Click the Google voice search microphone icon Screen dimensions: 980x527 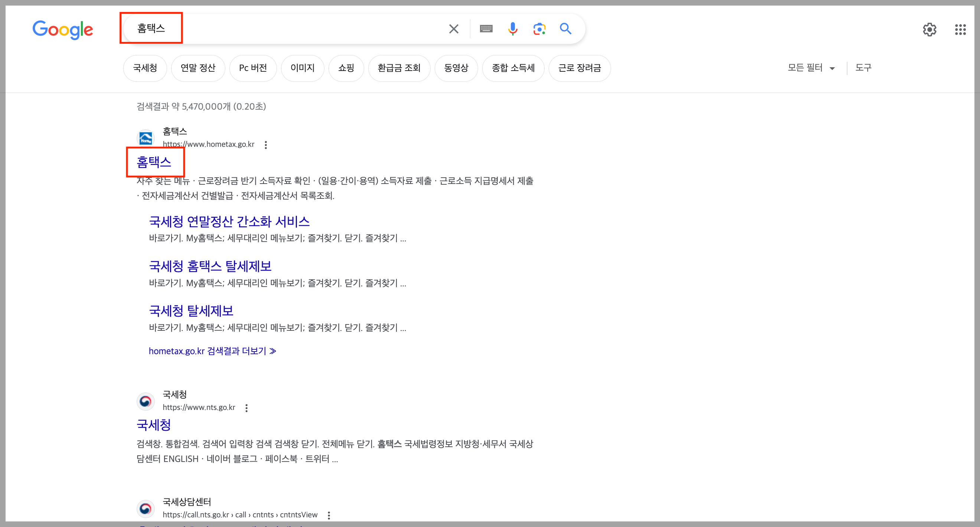513,29
